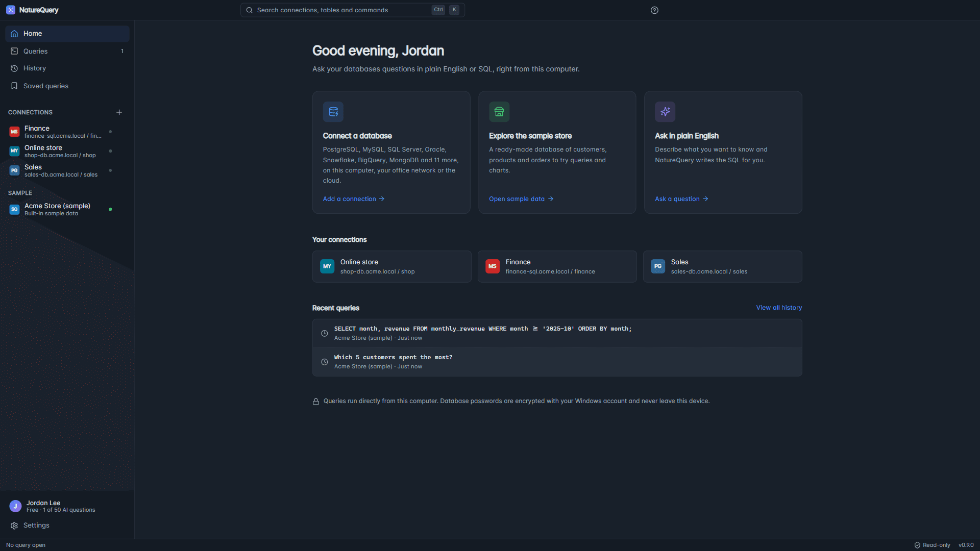980x551 pixels.
Task: Open History in sidebar
Action: tap(67, 68)
